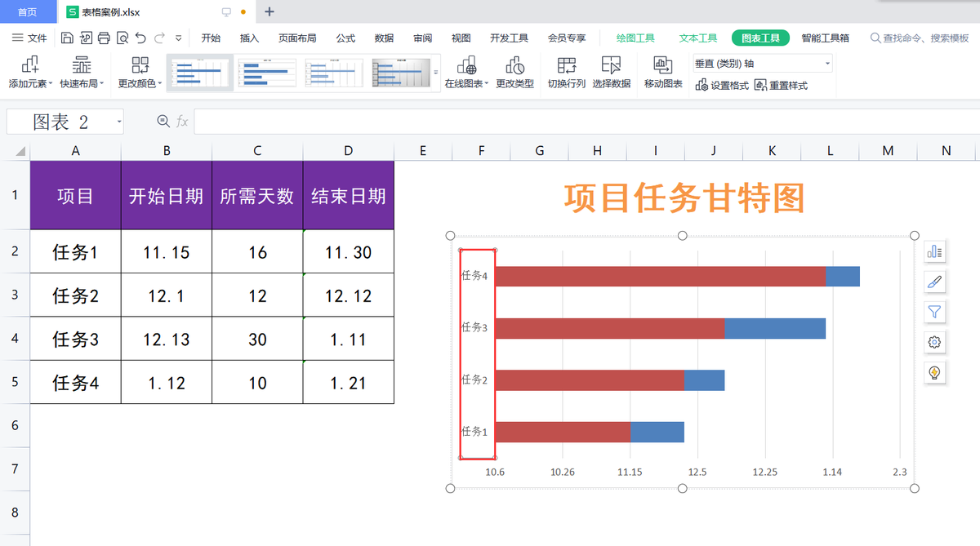Click cell 任务1
This screenshot has height=546, width=980.
coord(76,252)
